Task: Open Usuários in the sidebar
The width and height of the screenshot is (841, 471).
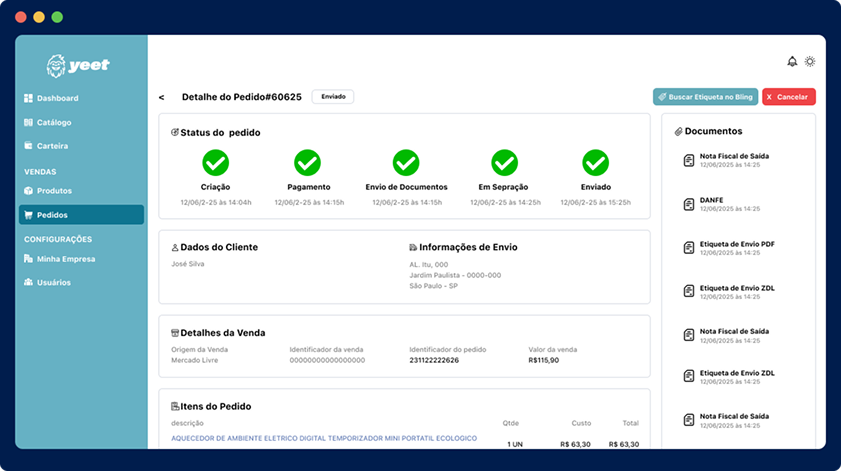Action: coord(54,282)
